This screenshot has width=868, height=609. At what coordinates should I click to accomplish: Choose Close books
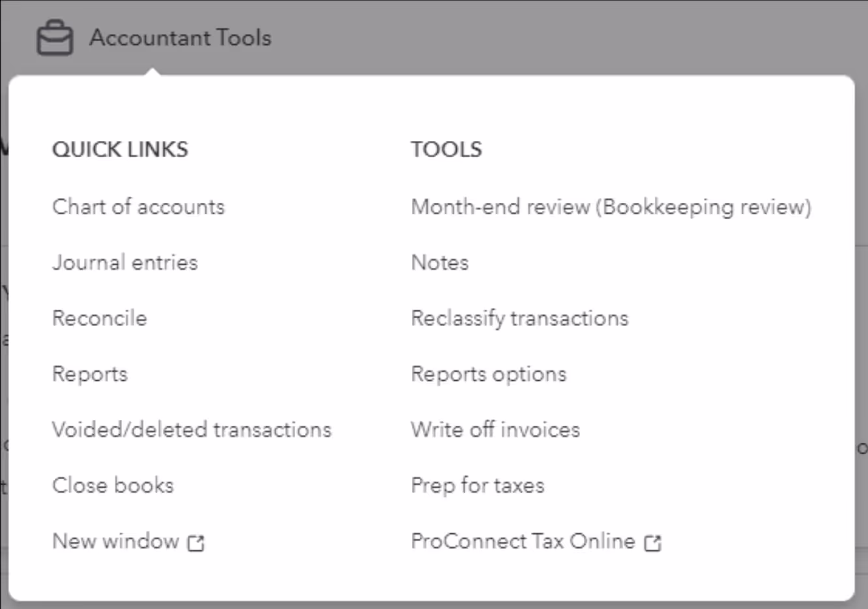click(113, 485)
